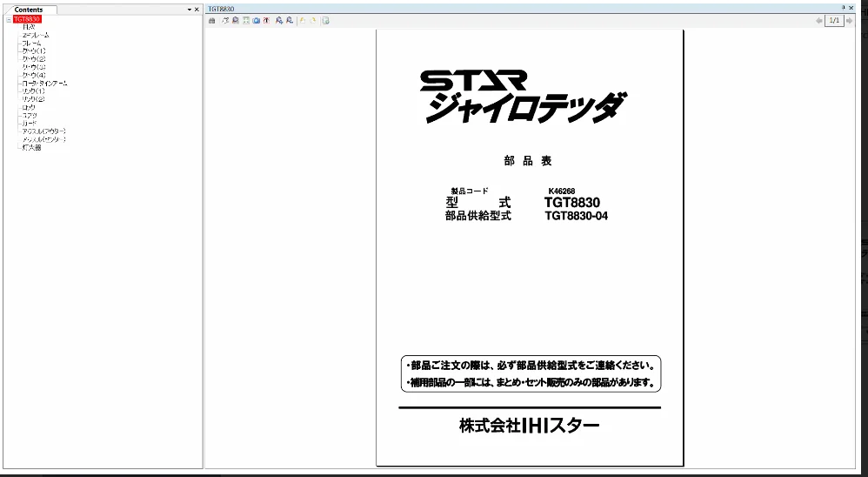Go to the next page arrow
The height and width of the screenshot is (477, 868).
pyautogui.click(x=850, y=21)
